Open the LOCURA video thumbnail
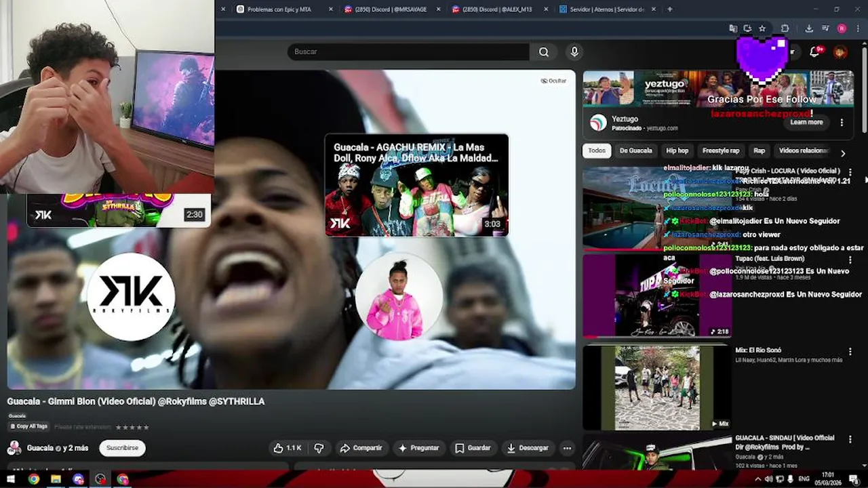868x488 pixels. point(657,209)
